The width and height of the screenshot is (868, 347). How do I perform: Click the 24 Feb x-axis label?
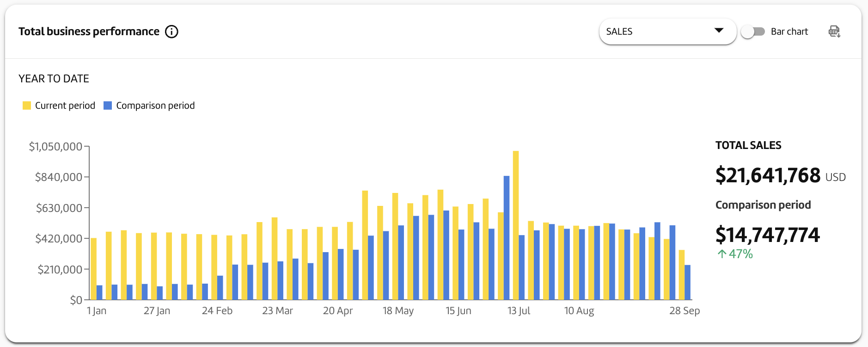(217, 311)
